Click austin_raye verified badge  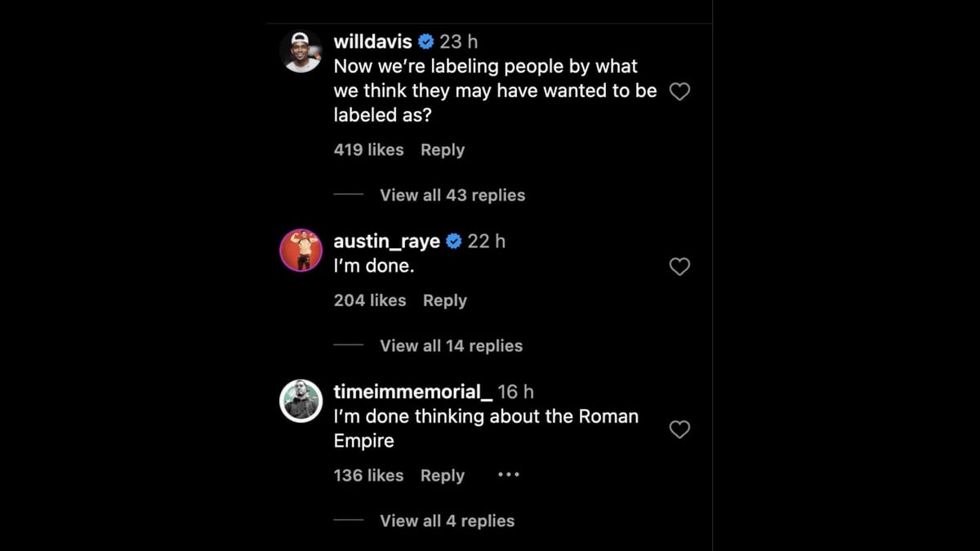[454, 242]
